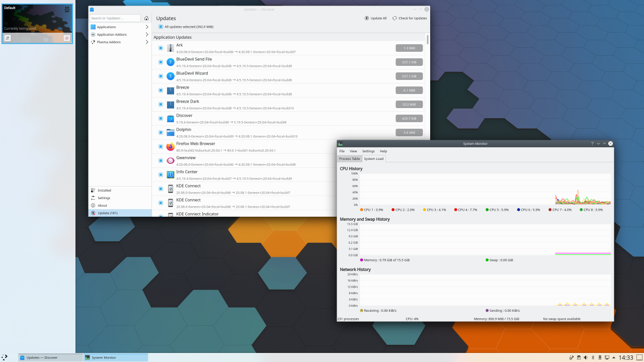644x362 pixels.
Task: Click the Firefox Web Browser icon
Action: tap(171, 147)
